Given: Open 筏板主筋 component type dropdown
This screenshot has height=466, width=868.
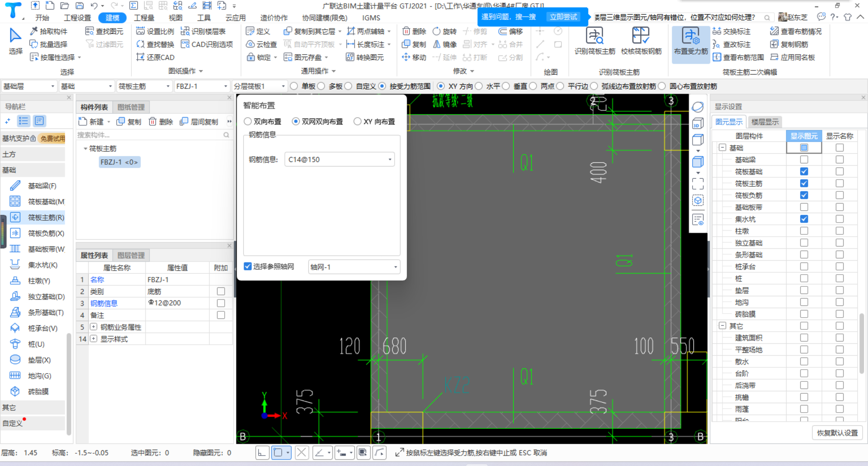Looking at the screenshot, I should pos(144,86).
